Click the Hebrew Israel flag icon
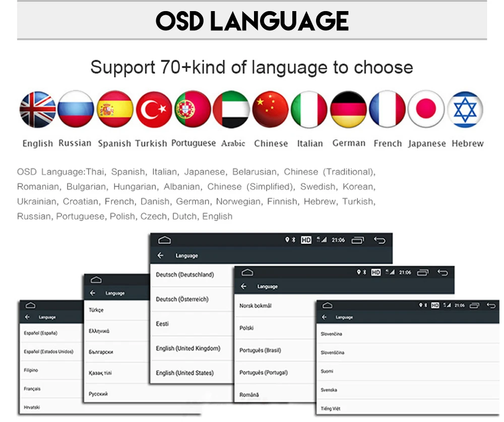The height and width of the screenshot is (422, 504). click(465, 109)
